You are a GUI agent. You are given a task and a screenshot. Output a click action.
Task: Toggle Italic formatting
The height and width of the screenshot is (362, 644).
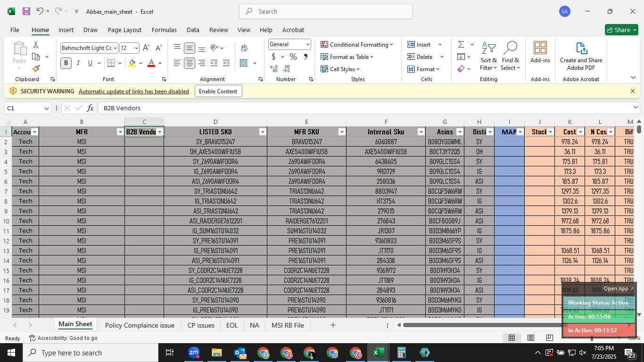78,63
